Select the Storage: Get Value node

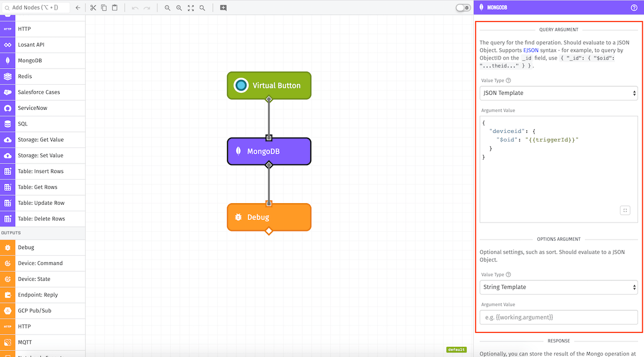(x=43, y=140)
